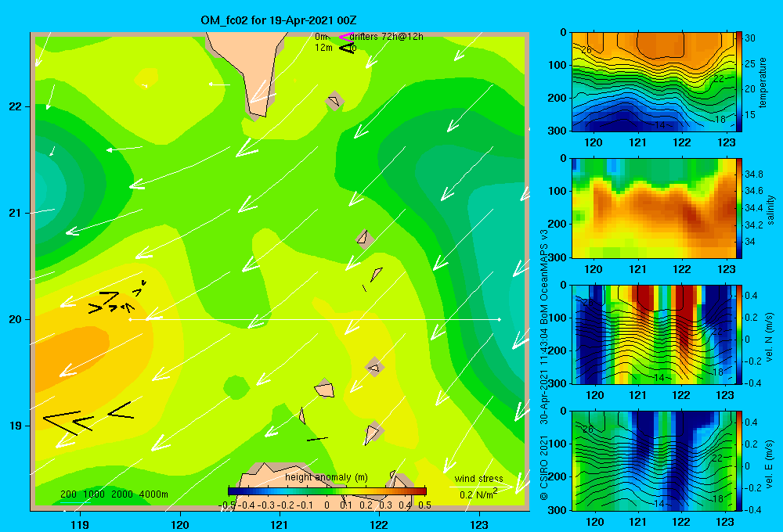The image size is (783, 532).
Task: Click longitude label 120 on main map
Action: 180,524
